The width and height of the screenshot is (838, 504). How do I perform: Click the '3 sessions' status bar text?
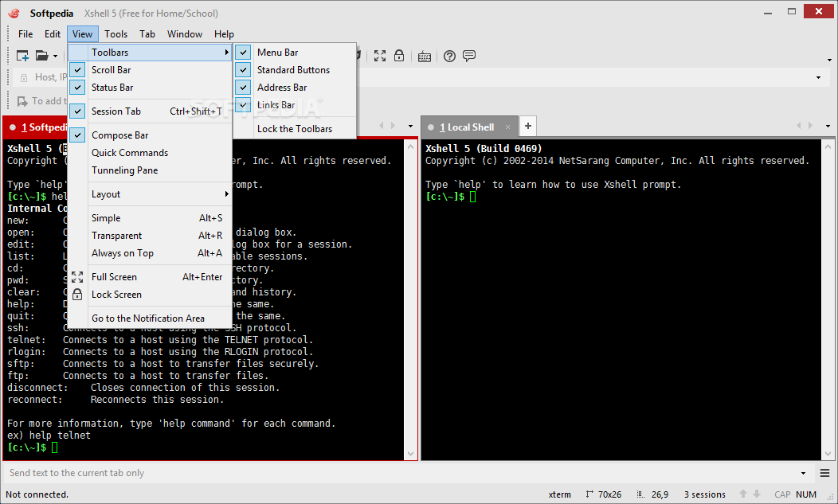[x=704, y=494]
